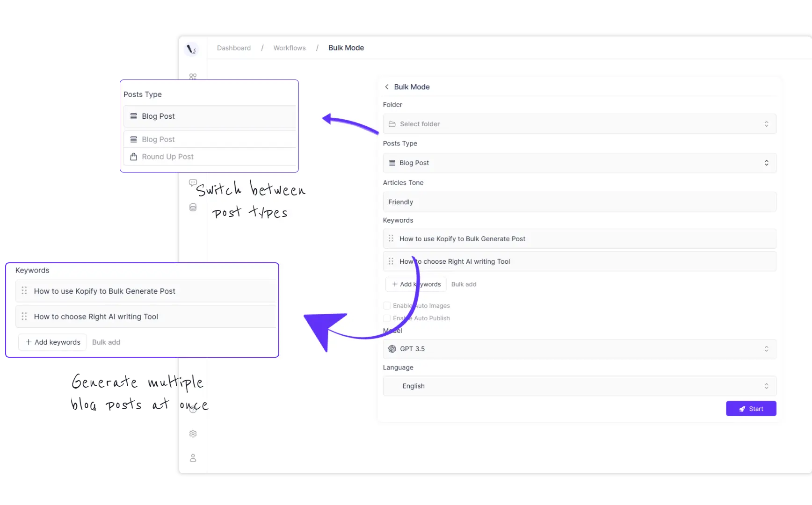
Task: Click the GPT model icon beside GPT 3.5
Action: (391, 349)
